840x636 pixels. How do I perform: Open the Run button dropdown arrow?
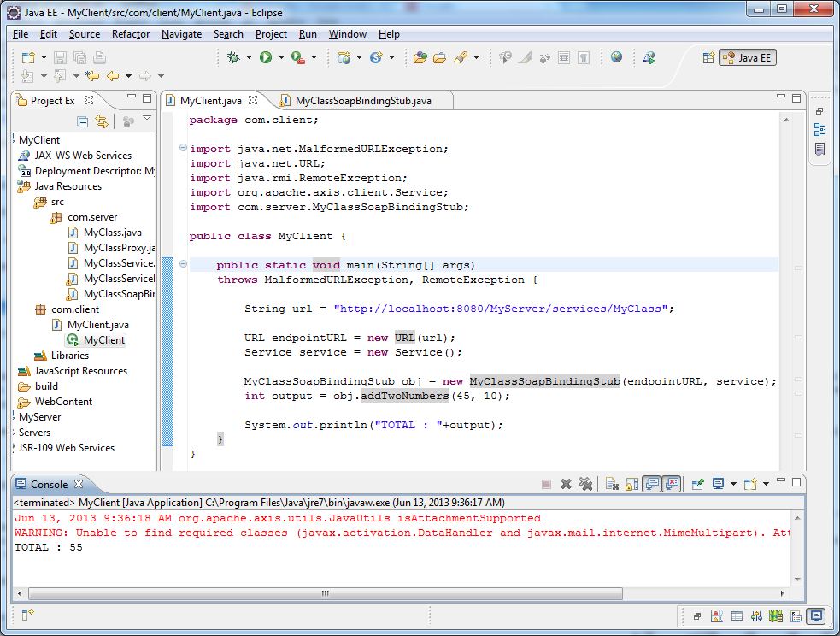click(x=282, y=57)
